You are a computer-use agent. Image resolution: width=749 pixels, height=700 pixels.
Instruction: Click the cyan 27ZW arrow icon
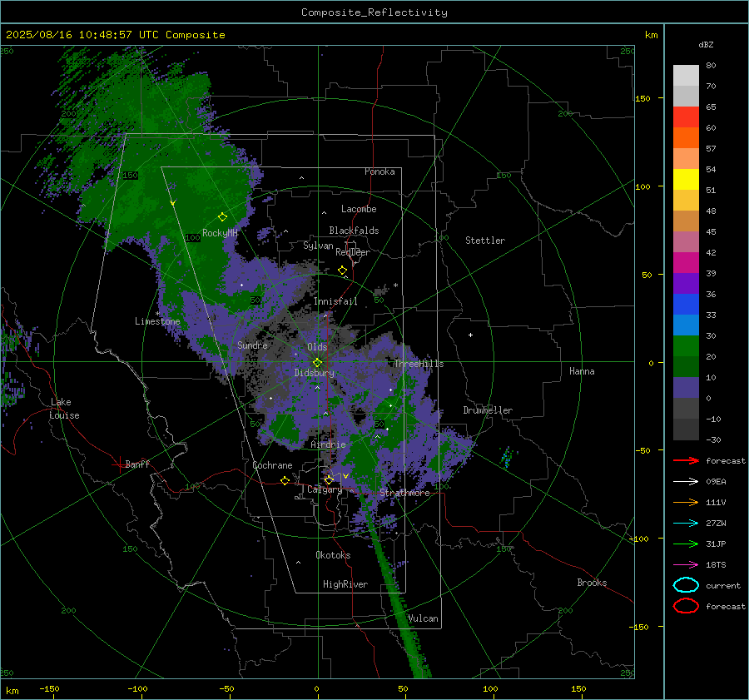pyautogui.click(x=686, y=524)
